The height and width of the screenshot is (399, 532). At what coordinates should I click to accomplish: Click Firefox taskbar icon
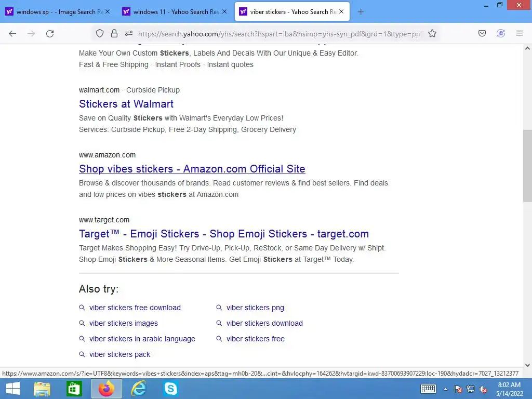tap(107, 389)
